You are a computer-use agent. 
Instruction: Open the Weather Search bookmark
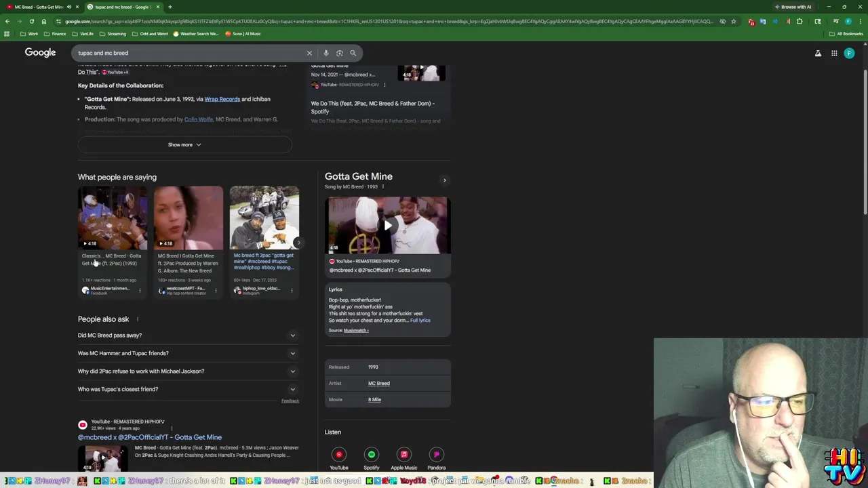[196, 34]
